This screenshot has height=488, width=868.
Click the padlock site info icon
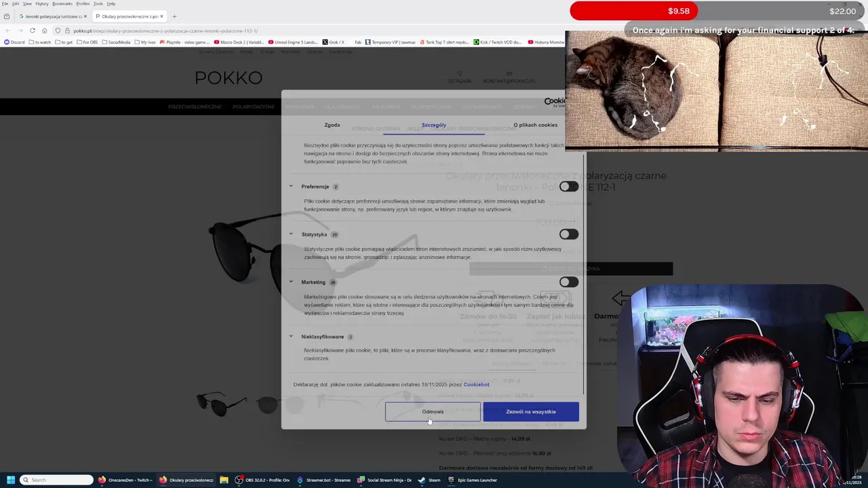(x=67, y=30)
